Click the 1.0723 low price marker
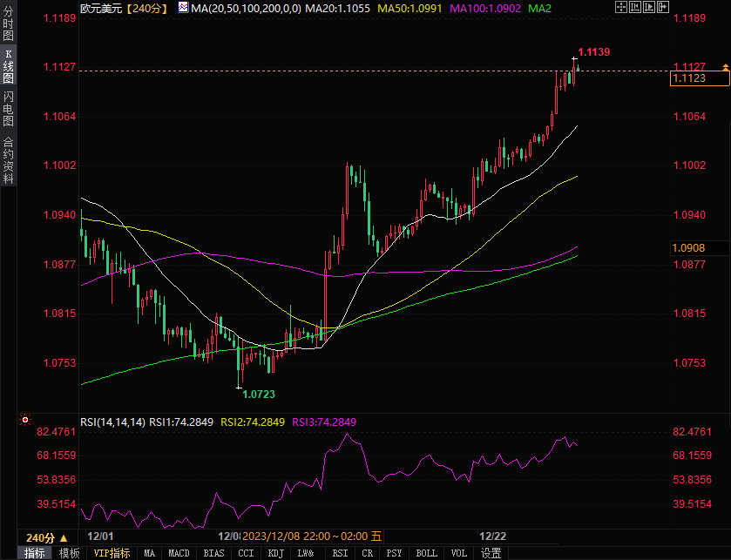The image size is (731, 560). [x=258, y=395]
